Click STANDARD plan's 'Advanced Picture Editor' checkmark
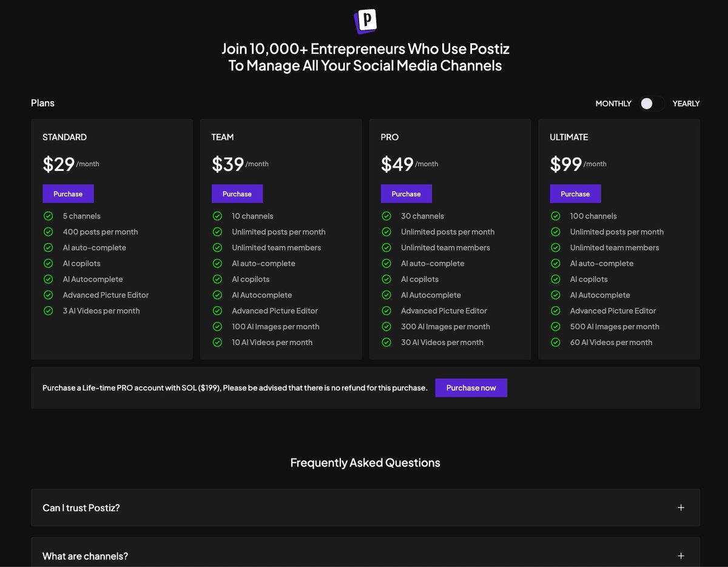 pos(49,295)
